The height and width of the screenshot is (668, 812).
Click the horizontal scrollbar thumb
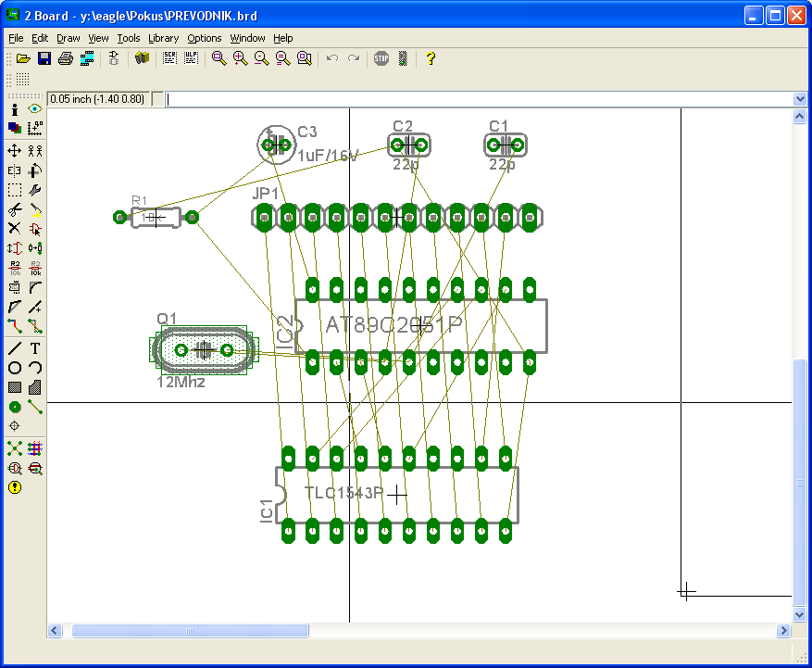pyautogui.click(x=190, y=631)
